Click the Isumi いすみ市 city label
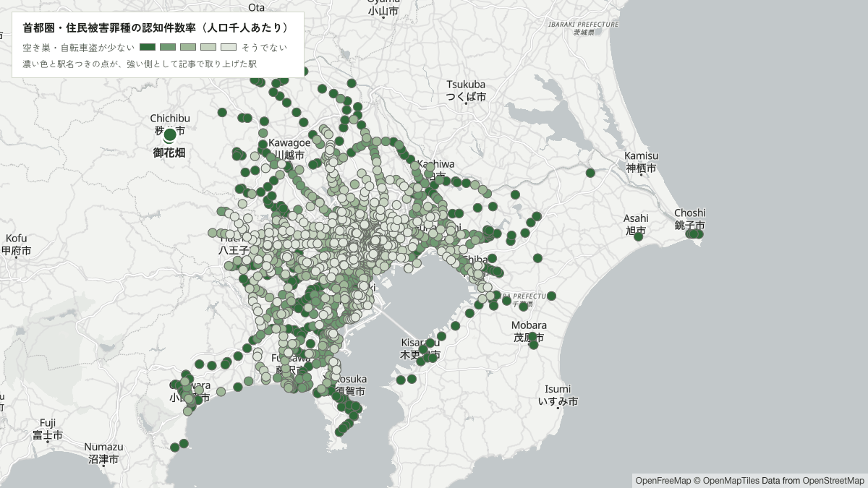 [x=558, y=395]
